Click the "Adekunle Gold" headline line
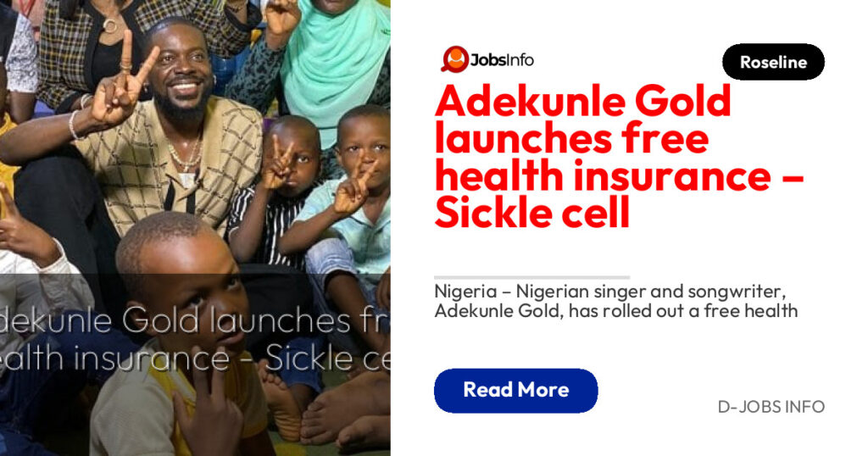Viewport: 868px width, 456px height. click(x=582, y=103)
